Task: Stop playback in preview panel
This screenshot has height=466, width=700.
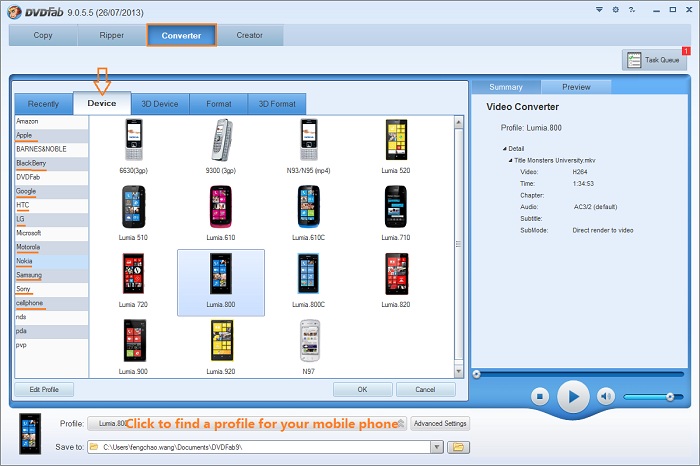Action: pos(540,396)
